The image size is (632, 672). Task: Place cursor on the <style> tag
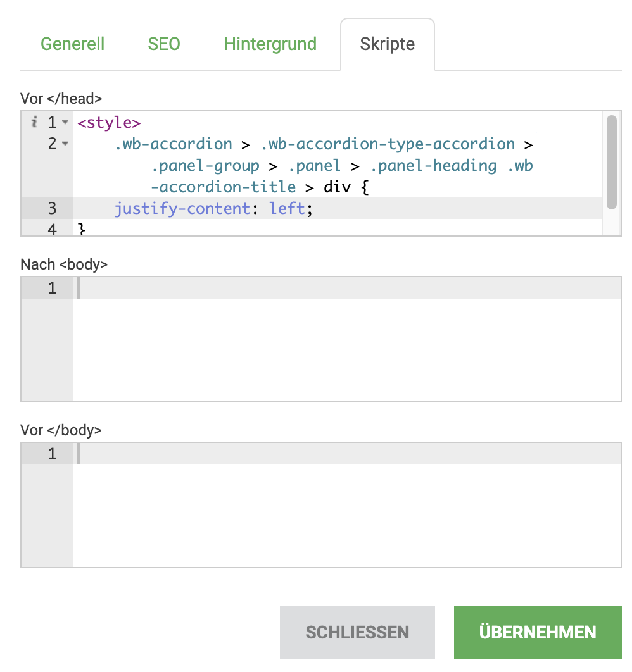(x=109, y=122)
